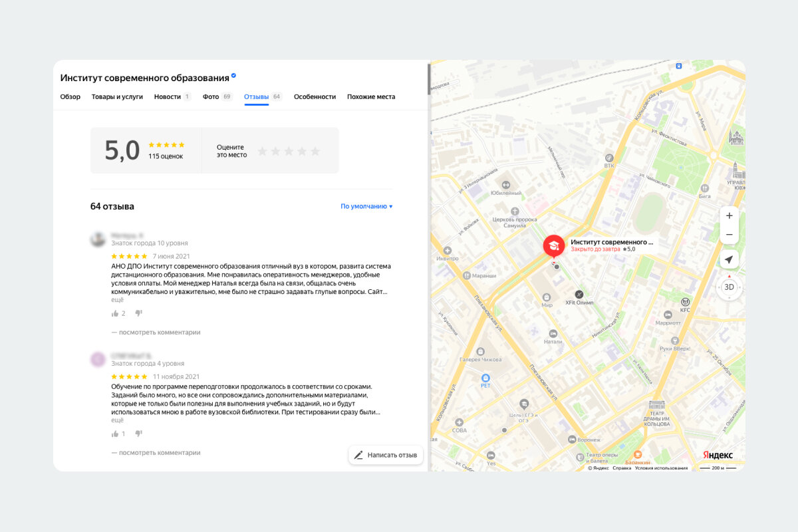The image size is (798, 532).
Task: Click the Яндекс logo on map
Action: click(718, 455)
